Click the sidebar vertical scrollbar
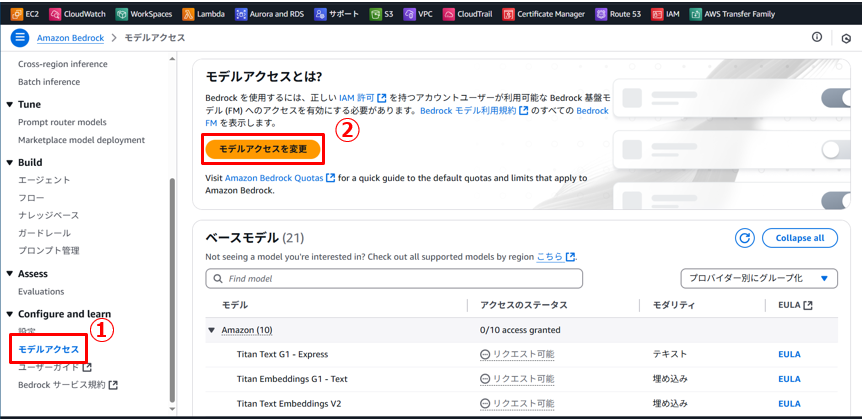Screen dimensions: 862x419 (x=172, y=289)
